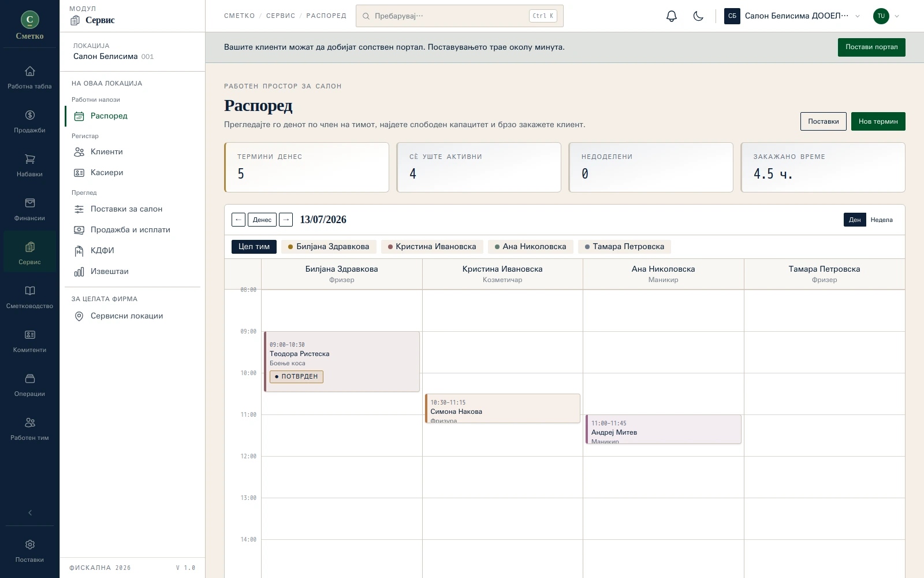Screen dimensions: 924x578
Task: Select the Цел тим filter
Action: (254, 247)
